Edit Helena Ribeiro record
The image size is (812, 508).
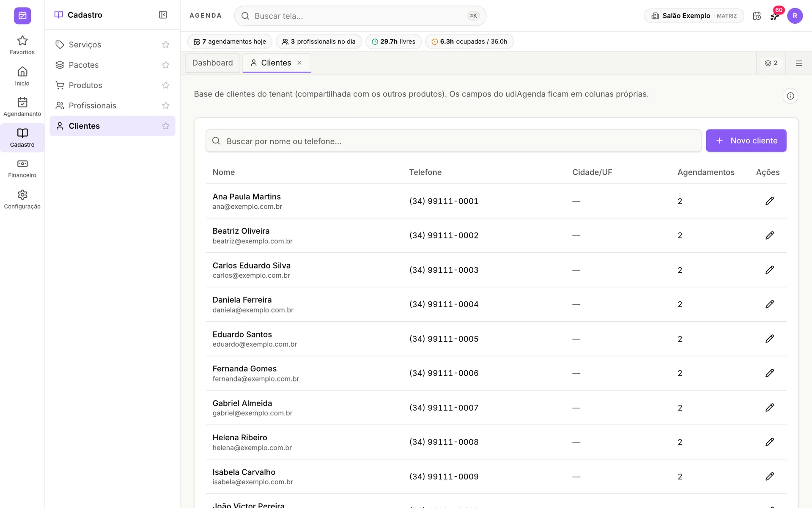769,442
